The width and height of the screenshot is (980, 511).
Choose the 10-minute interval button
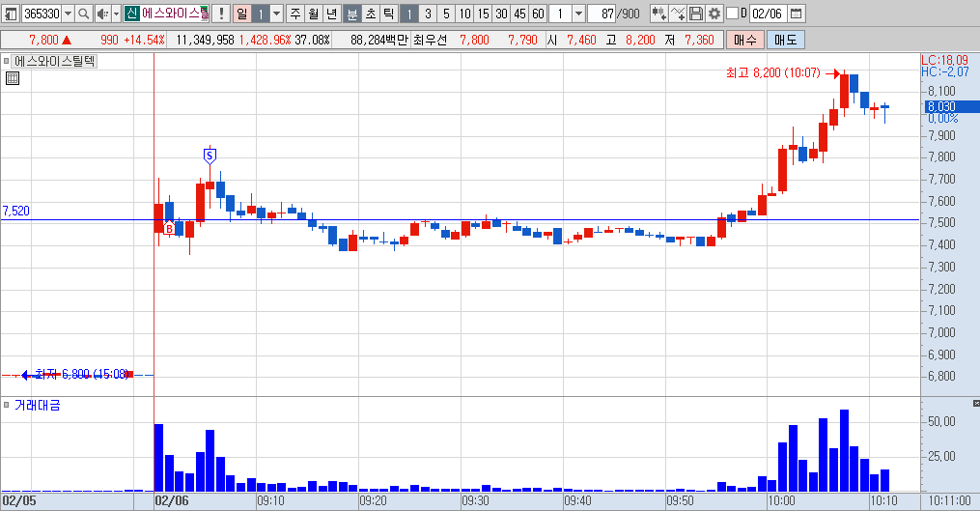tap(464, 14)
